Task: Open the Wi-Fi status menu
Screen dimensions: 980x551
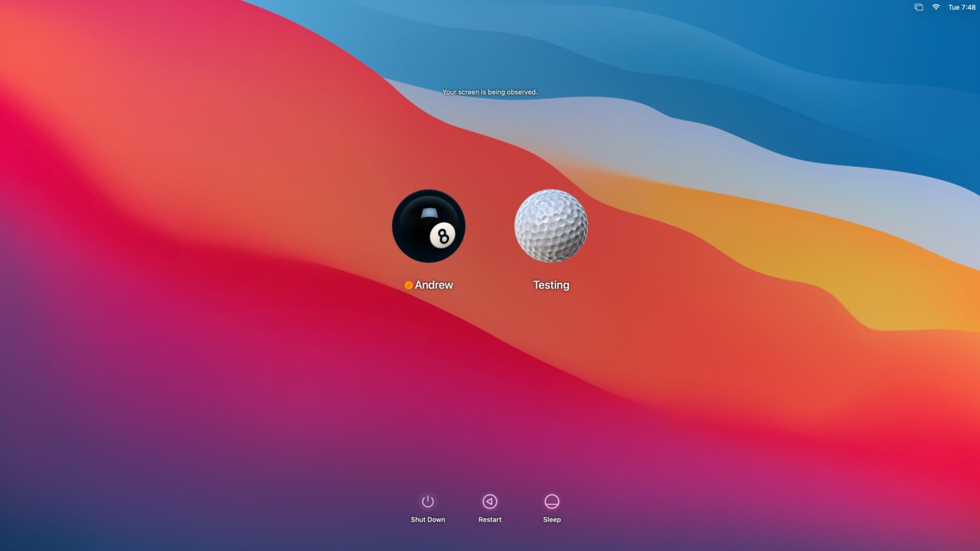Action: coord(936,7)
